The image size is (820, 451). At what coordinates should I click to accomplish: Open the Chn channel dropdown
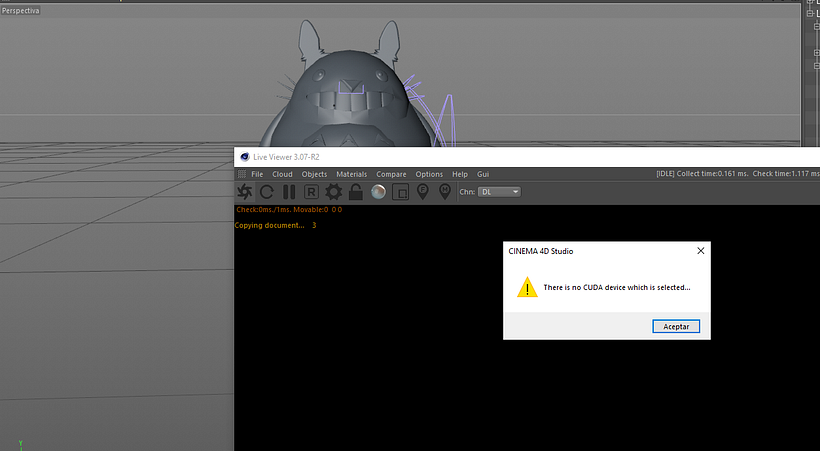point(499,192)
